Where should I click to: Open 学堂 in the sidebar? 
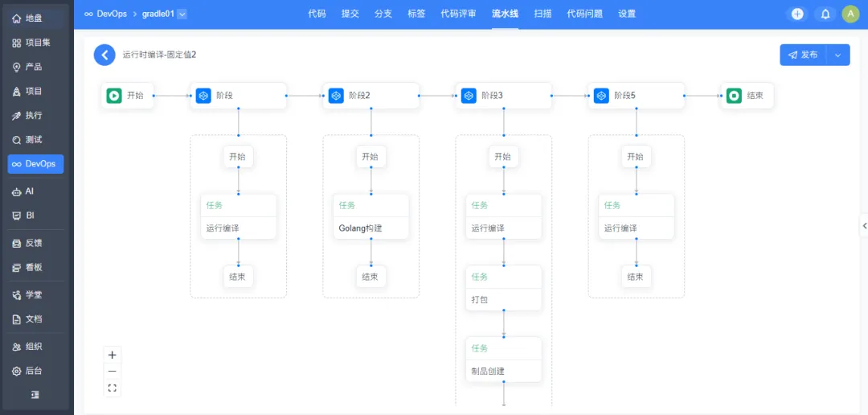tap(35, 295)
